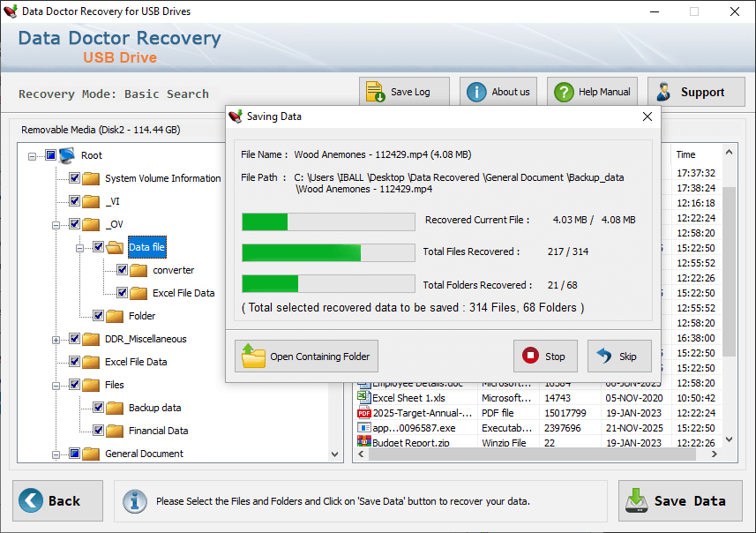Click the blue Back arrow icon

click(31, 500)
